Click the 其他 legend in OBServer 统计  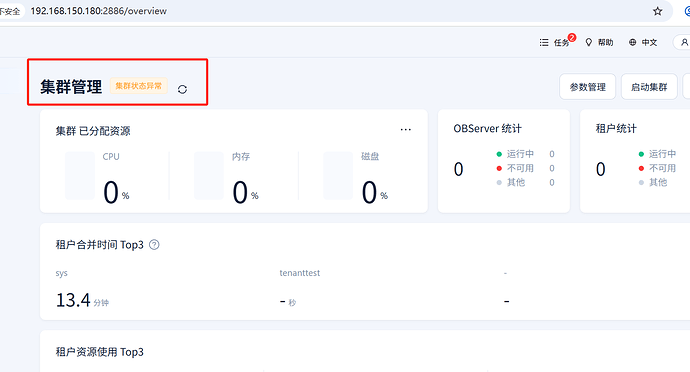coord(511,182)
